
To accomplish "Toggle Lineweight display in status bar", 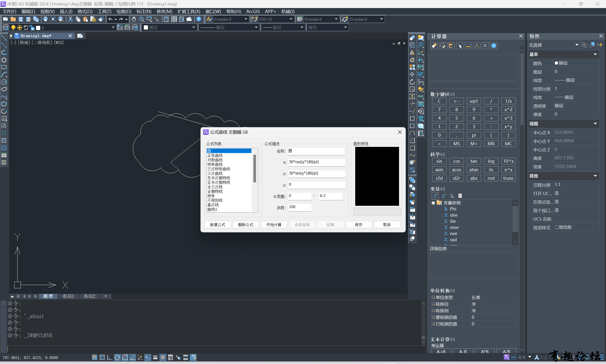I will [155, 357].
